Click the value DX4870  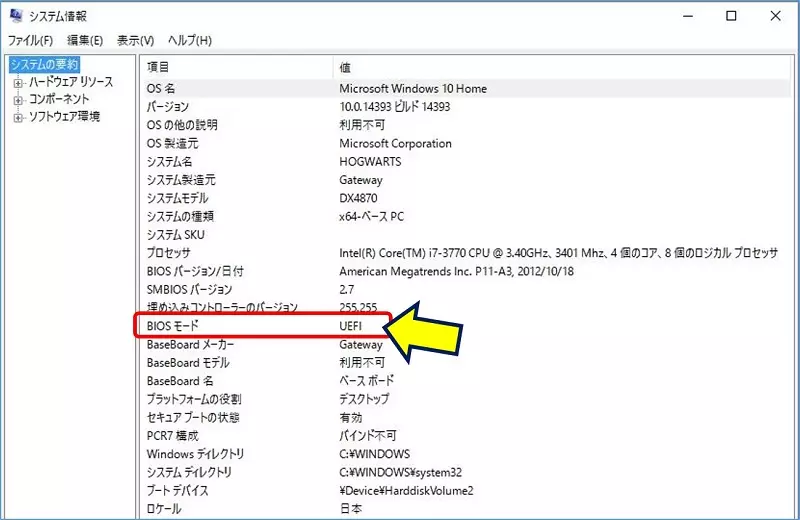(x=358, y=198)
